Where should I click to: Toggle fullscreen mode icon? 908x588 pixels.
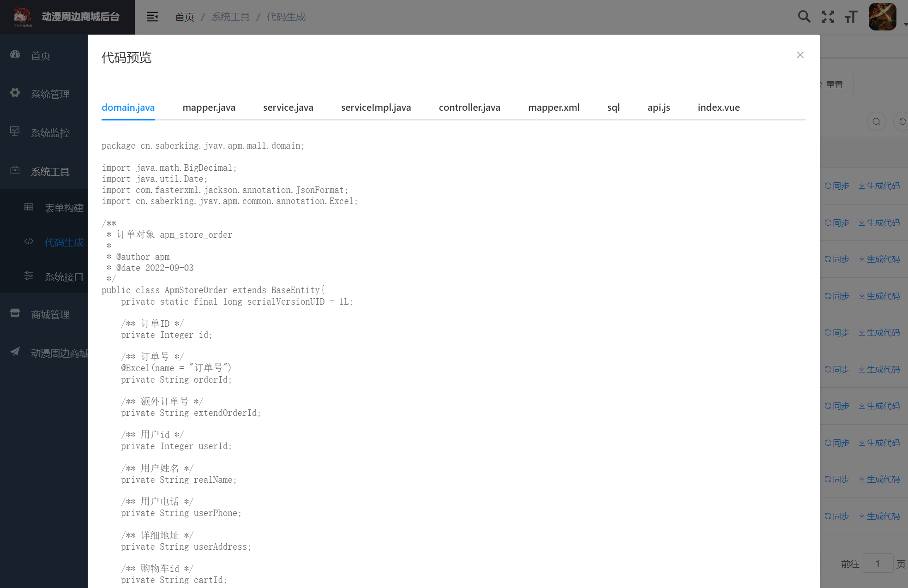(x=828, y=17)
